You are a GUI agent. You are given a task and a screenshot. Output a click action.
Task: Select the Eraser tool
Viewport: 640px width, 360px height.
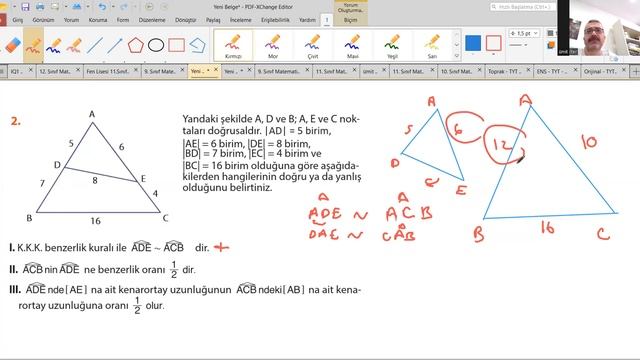[13, 45]
